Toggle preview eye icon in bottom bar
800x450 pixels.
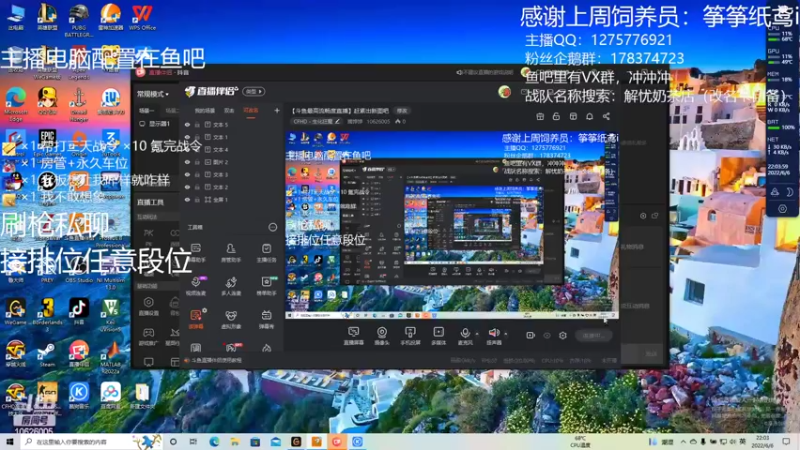point(546,335)
